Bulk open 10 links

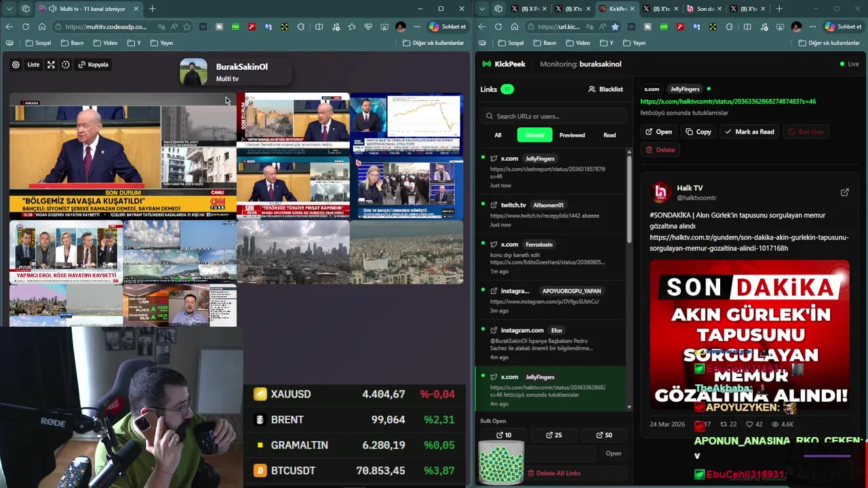[504, 435]
